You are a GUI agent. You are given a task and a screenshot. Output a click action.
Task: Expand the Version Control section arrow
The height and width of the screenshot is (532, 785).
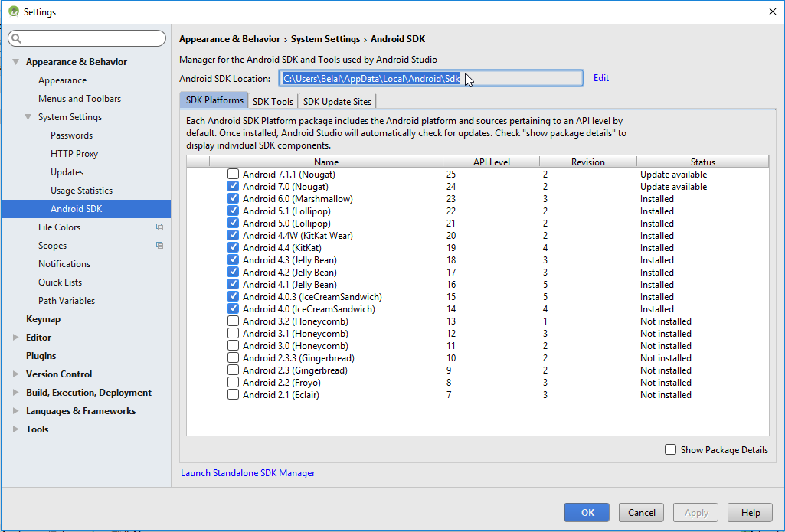[x=16, y=374]
